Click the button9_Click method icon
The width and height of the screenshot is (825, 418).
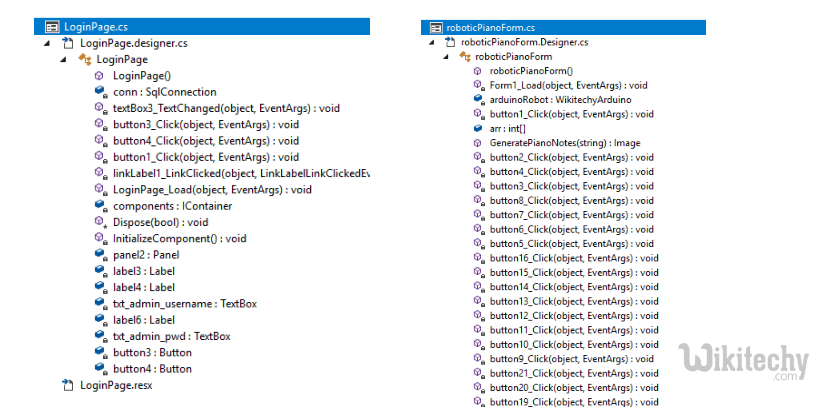tap(478, 359)
